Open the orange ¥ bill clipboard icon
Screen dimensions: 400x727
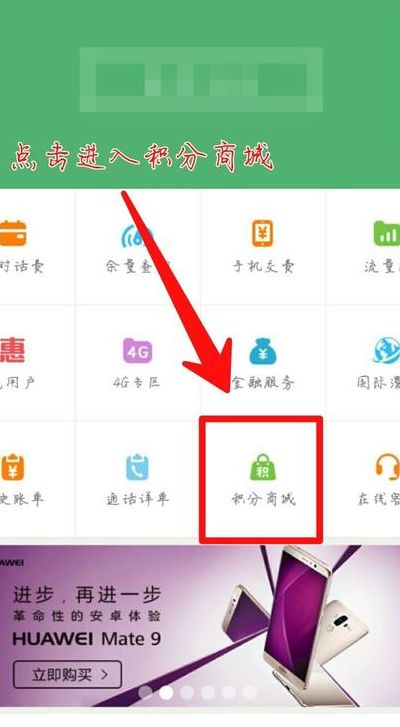coord(12,467)
